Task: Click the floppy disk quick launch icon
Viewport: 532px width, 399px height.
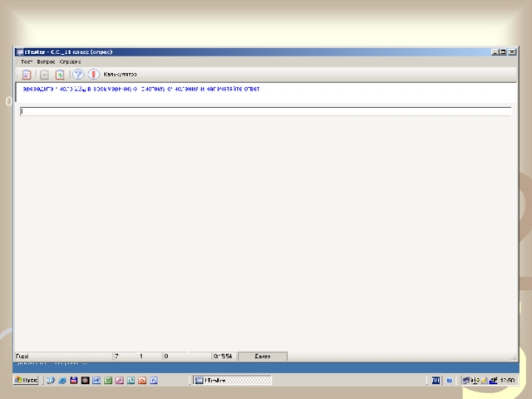Action: 74,381
